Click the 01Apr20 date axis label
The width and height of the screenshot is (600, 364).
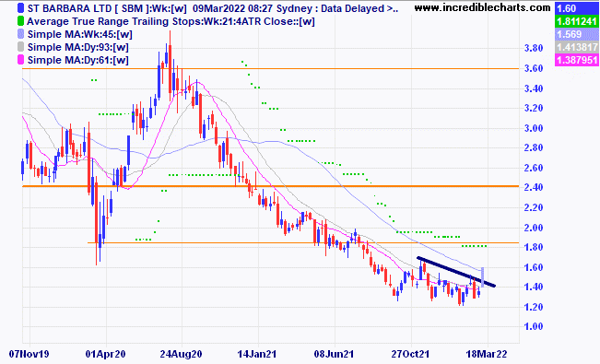105,354
